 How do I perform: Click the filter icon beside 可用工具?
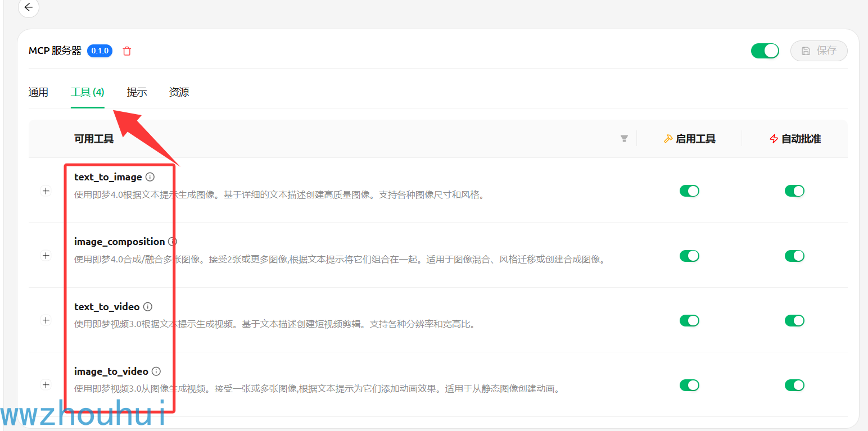click(x=624, y=138)
